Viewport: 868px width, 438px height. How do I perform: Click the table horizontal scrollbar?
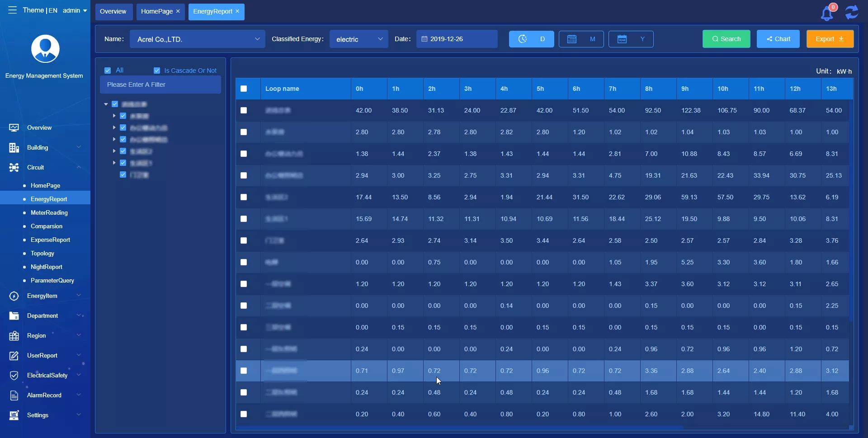(459, 427)
